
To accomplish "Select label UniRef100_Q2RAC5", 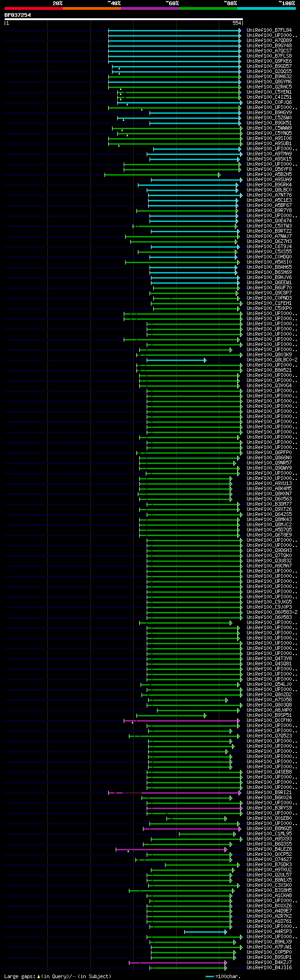I will point(269,87).
